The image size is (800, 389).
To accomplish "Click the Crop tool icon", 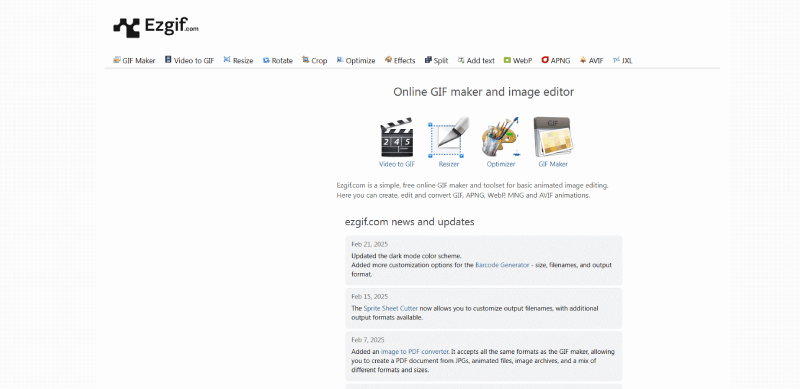I will coord(306,60).
